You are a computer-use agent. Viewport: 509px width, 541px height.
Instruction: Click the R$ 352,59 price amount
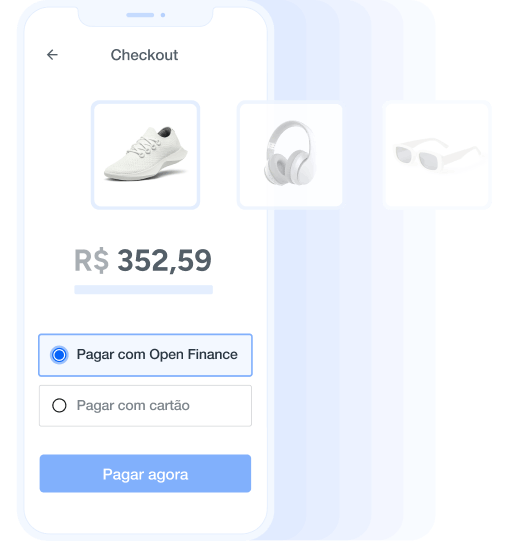pos(143,260)
